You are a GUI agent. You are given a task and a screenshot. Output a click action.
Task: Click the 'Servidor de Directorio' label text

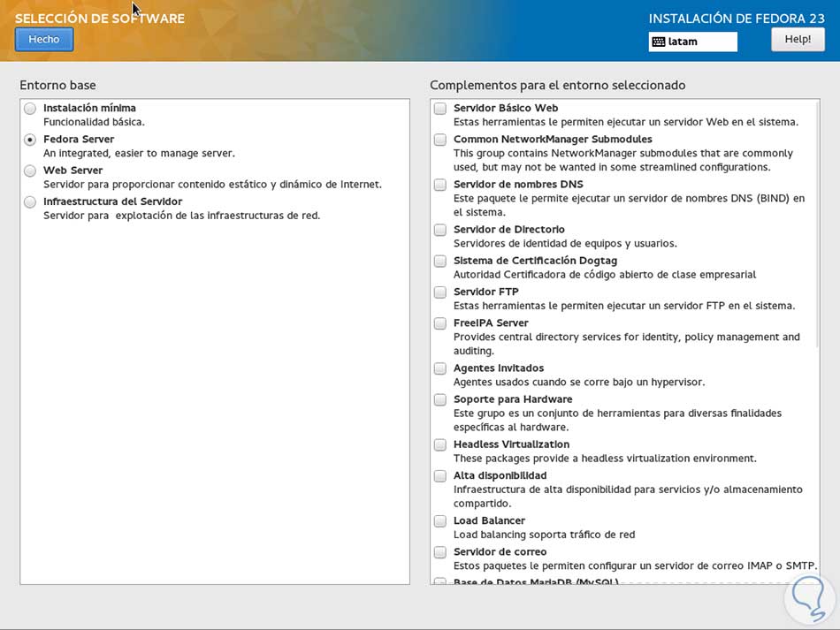[x=509, y=229]
